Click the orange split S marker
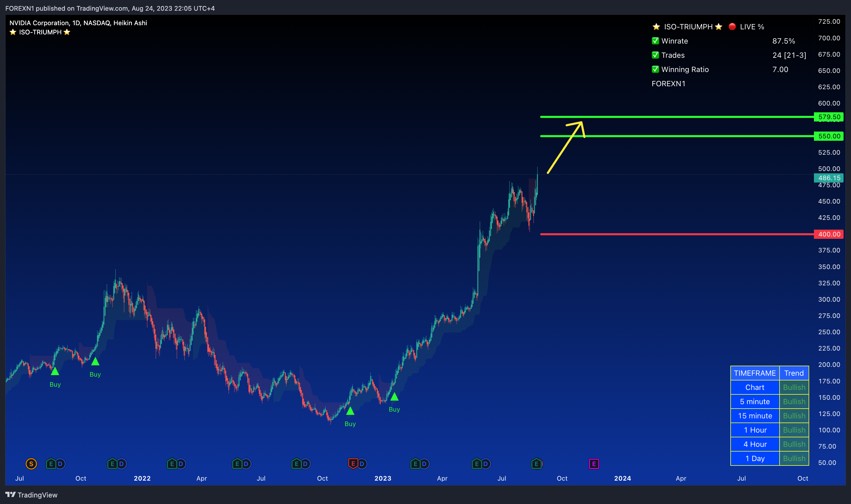The width and height of the screenshot is (851, 504). click(x=31, y=464)
